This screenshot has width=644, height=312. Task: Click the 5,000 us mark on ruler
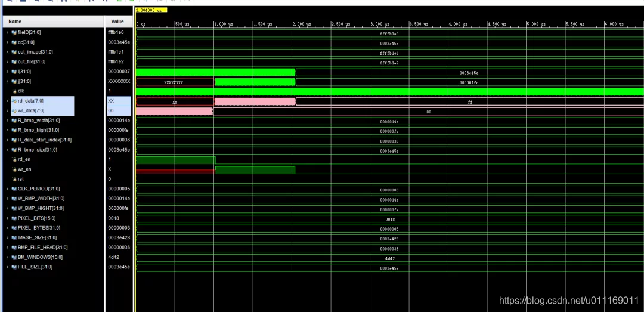click(x=536, y=24)
